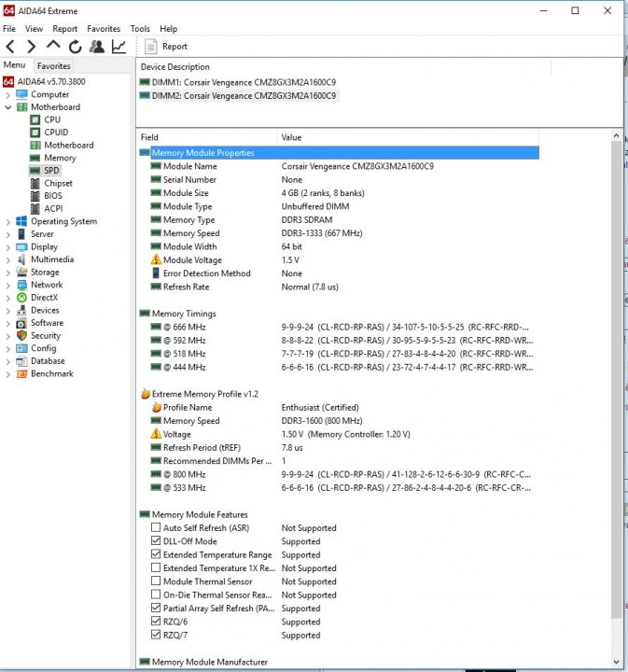The width and height of the screenshot is (628, 672).
Task: Switch to the Favorites side tab
Action: (53, 66)
